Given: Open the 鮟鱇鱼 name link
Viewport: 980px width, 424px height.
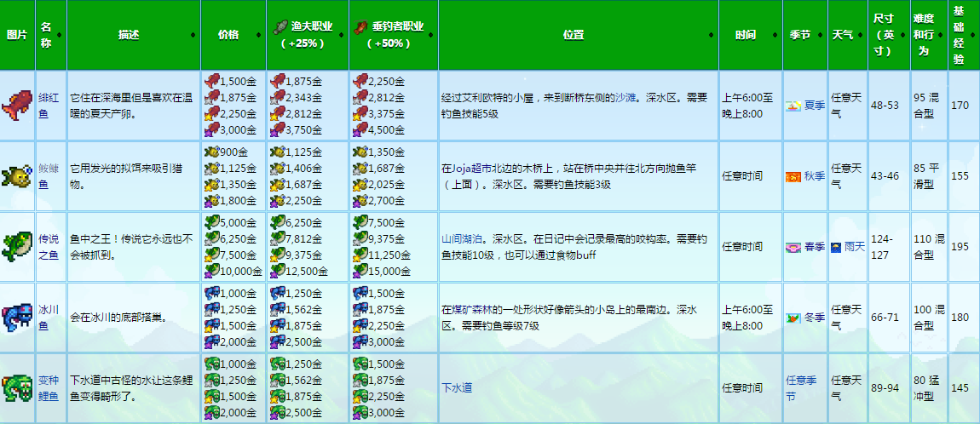Looking at the screenshot, I should [48, 176].
